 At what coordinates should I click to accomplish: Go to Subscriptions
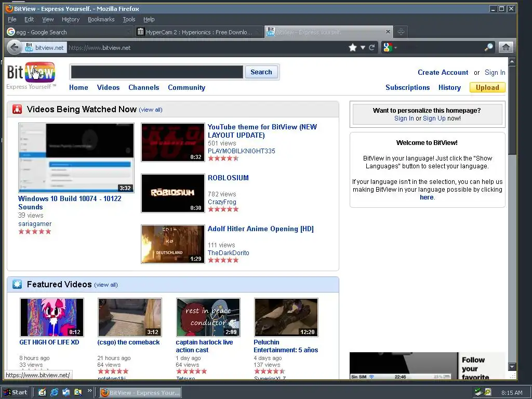pyautogui.click(x=407, y=87)
